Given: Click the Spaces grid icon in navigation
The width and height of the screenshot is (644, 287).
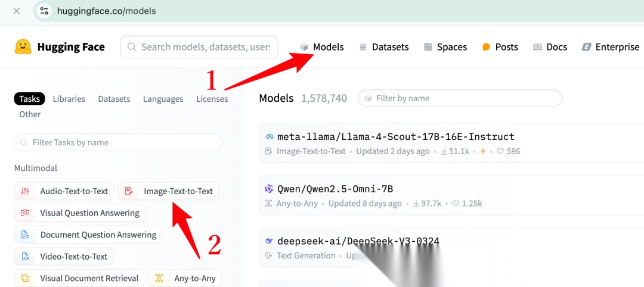Looking at the screenshot, I should (428, 47).
